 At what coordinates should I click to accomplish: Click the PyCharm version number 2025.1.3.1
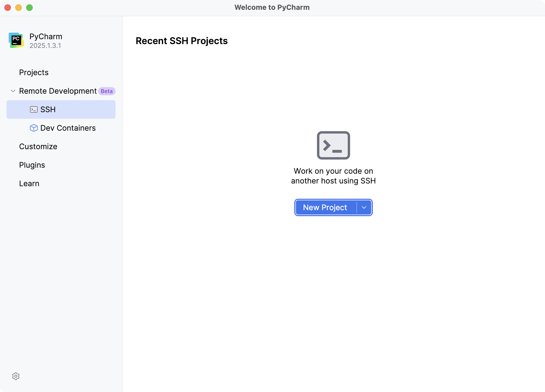pos(45,46)
